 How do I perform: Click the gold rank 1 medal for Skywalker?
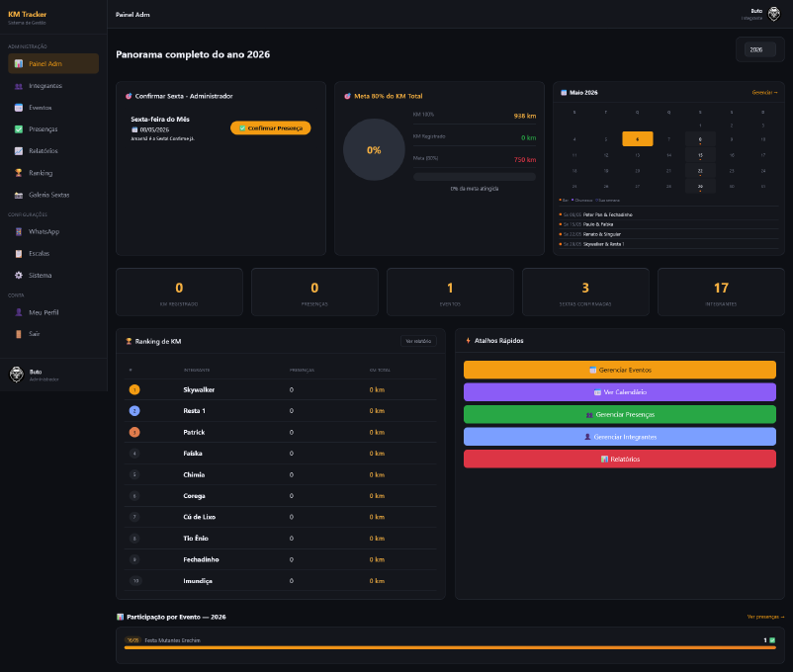pos(134,389)
